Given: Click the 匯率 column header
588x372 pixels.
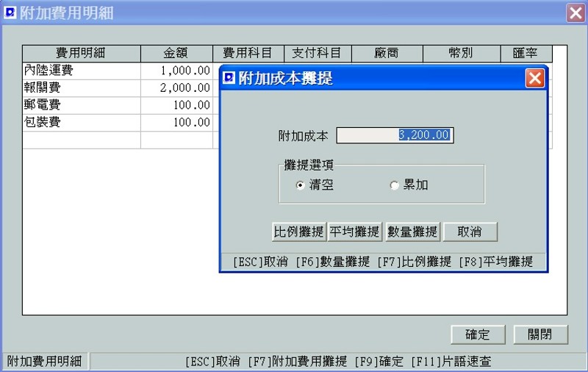Looking at the screenshot, I should coord(526,54).
